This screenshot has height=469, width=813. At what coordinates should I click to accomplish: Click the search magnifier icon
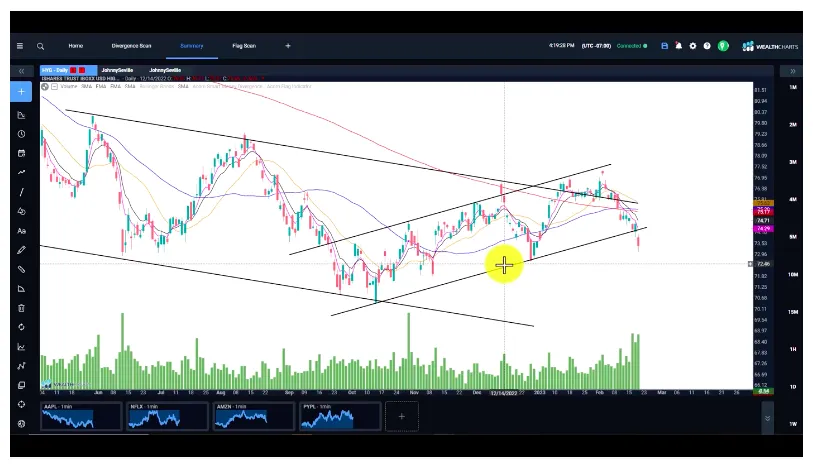tap(41, 46)
